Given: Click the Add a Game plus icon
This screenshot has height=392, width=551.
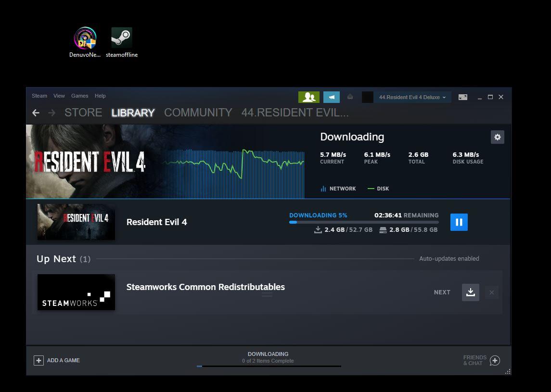Looking at the screenshot, I should [38, 360].
